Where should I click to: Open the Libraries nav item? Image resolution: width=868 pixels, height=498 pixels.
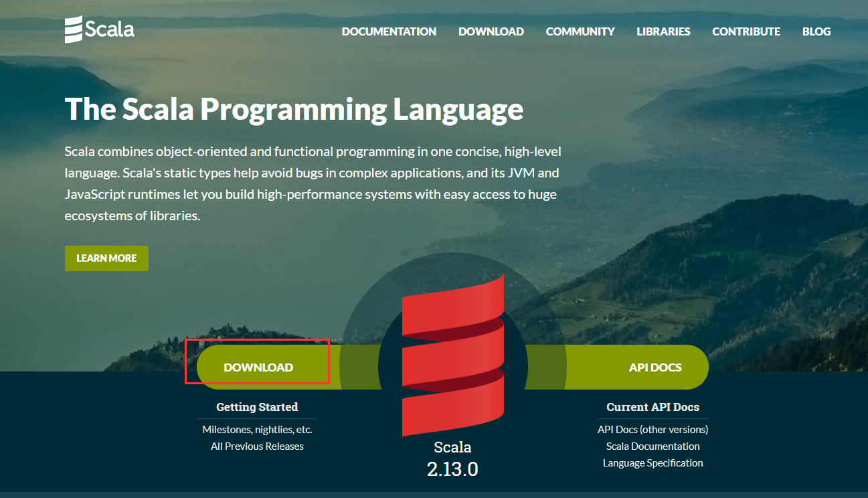(663, 31)
